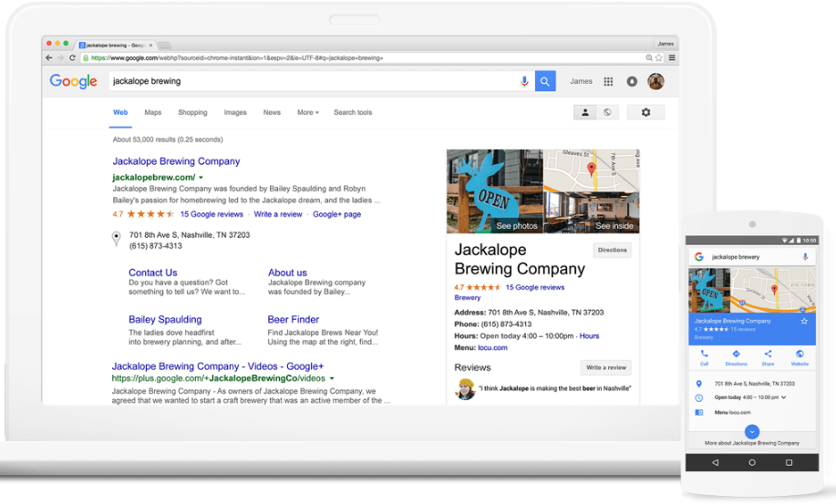Open Google notifications bell

pos(632,81)
